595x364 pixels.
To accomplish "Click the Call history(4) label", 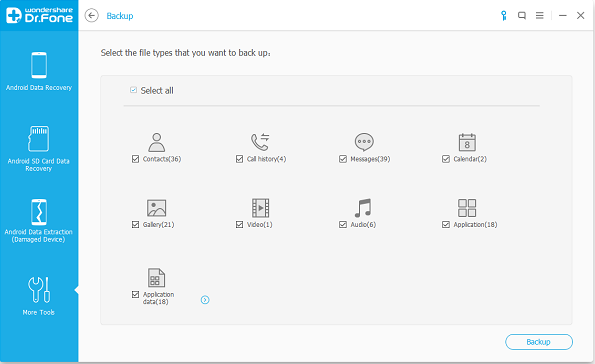I will (266, 159).
